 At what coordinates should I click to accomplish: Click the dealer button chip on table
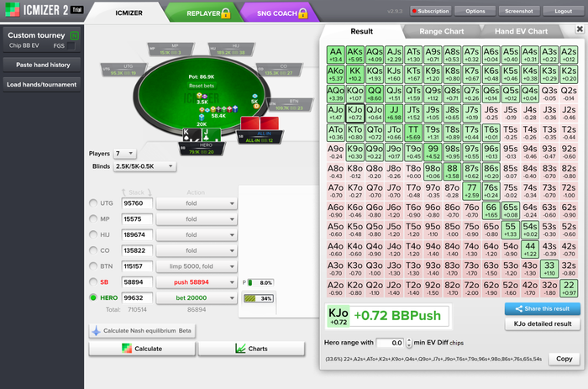[256, 106]
